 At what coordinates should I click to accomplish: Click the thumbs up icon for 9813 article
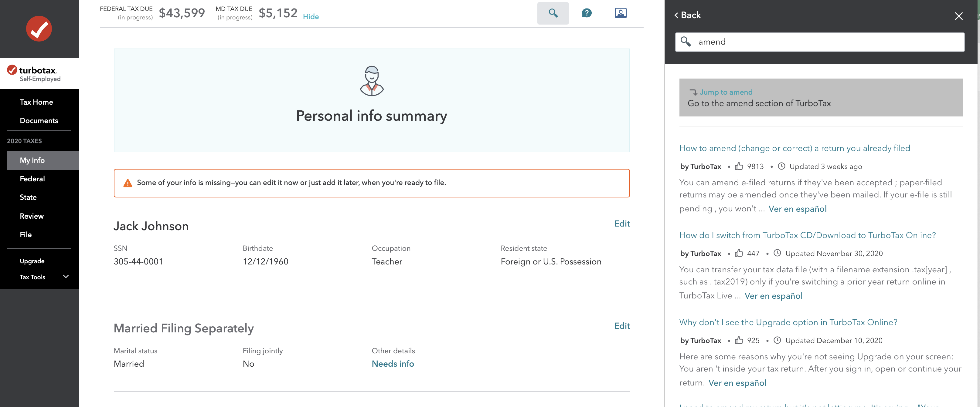[x=739, y=166]
